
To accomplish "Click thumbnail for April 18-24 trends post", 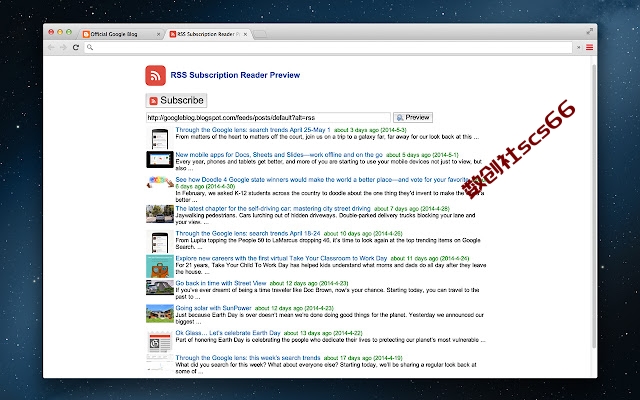I will (x=160, y=242).
